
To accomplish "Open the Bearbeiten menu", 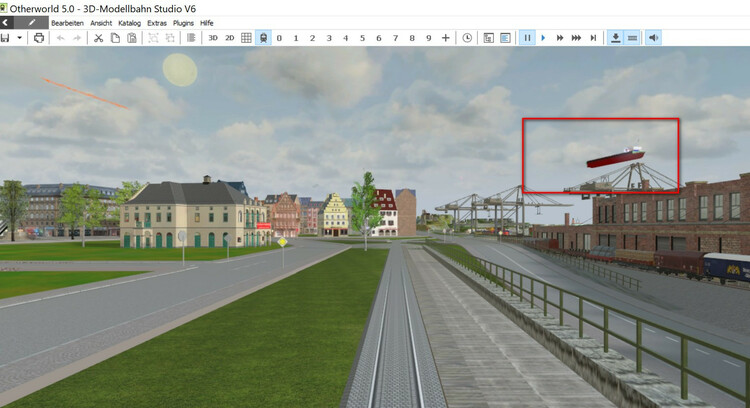I will click(67, 21).
